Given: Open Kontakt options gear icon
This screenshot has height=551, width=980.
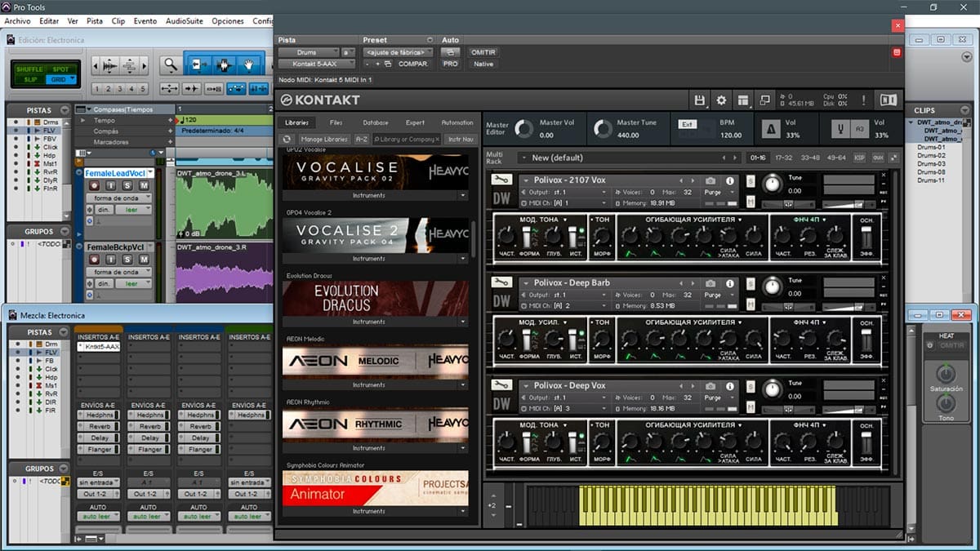Looking at the screenshot, I should (721, 100).
